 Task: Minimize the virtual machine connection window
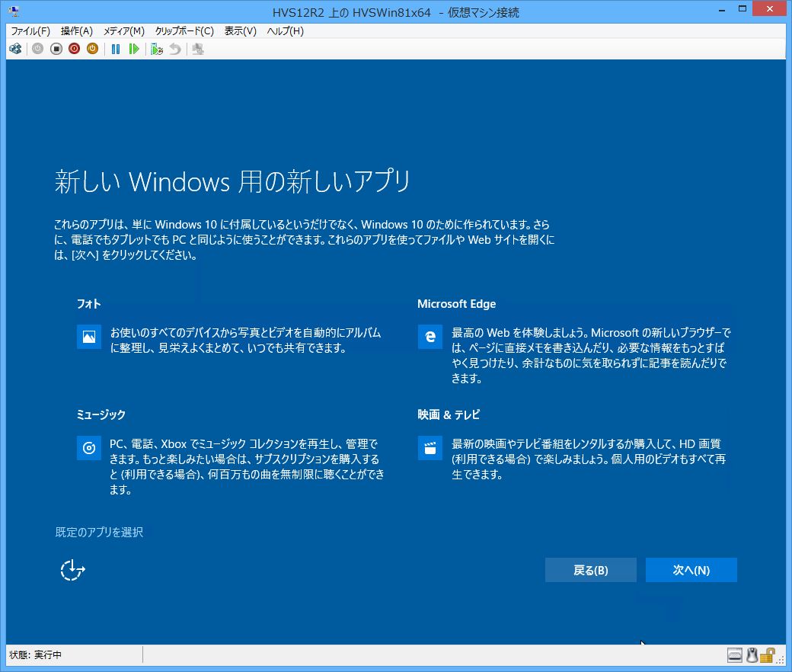722,10
